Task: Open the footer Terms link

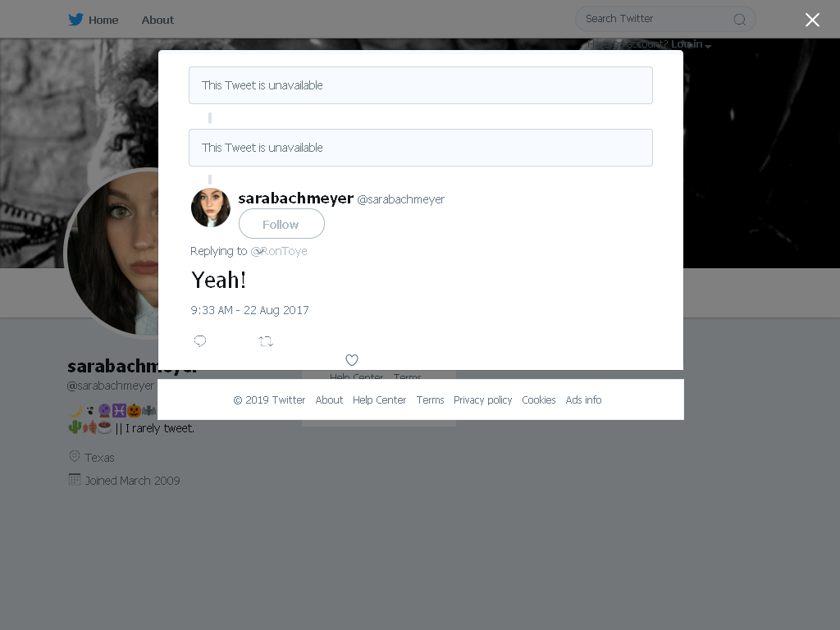Action: tap(430, 399)
